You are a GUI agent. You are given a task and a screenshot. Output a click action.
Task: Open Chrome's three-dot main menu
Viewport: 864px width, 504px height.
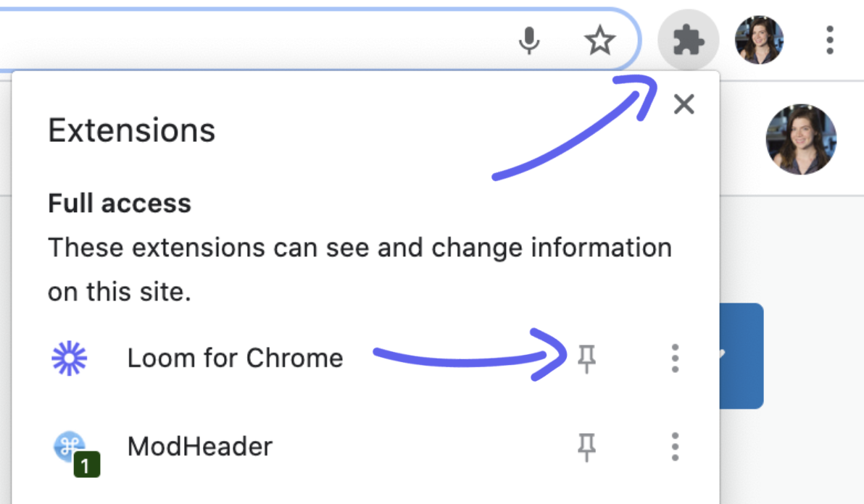[830, 41]
